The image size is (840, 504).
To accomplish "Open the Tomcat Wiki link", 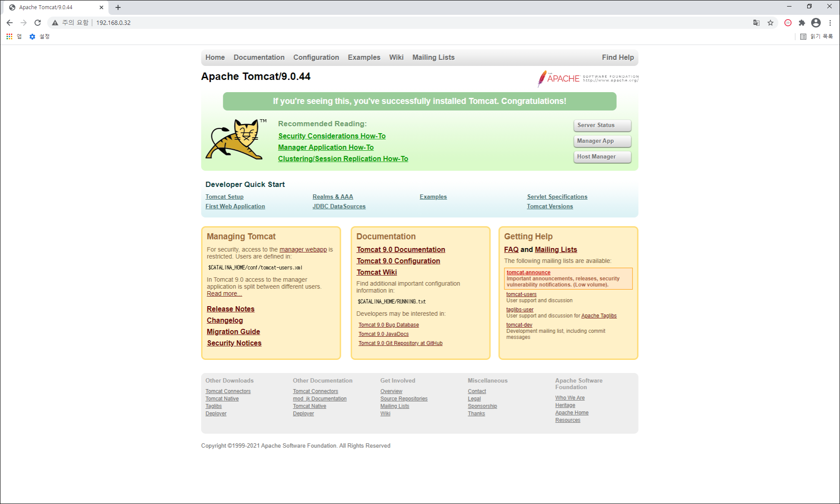I will (376, 273).
